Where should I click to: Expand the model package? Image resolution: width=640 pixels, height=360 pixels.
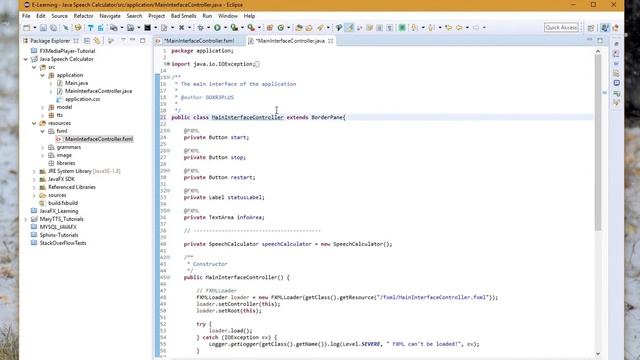click(x=42, y=107)
